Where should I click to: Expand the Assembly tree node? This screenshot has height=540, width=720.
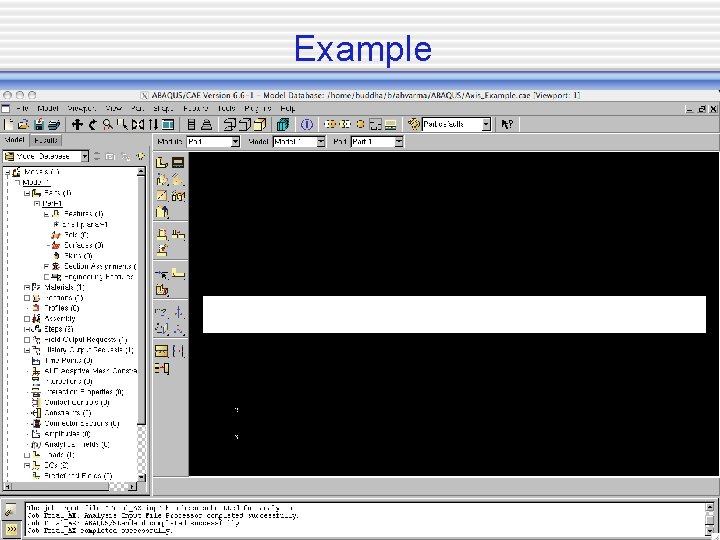point(27,319)
